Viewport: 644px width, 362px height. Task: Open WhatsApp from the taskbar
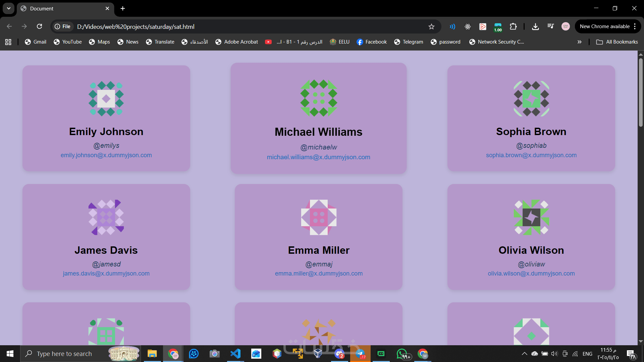click(401, 354)
